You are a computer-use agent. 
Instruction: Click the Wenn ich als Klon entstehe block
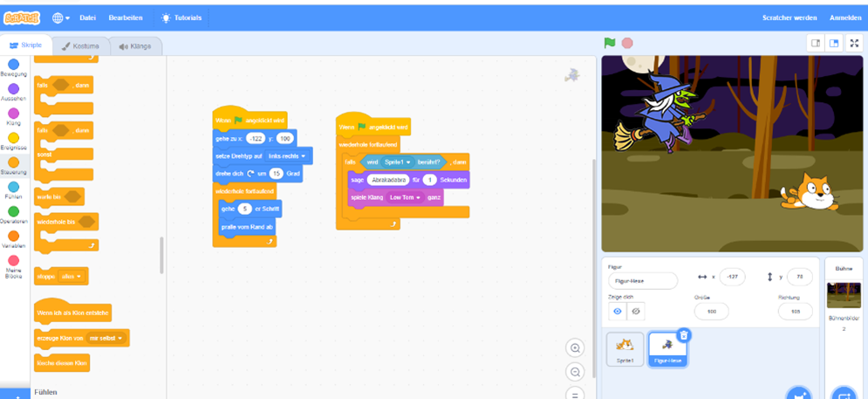click(73, 313)
